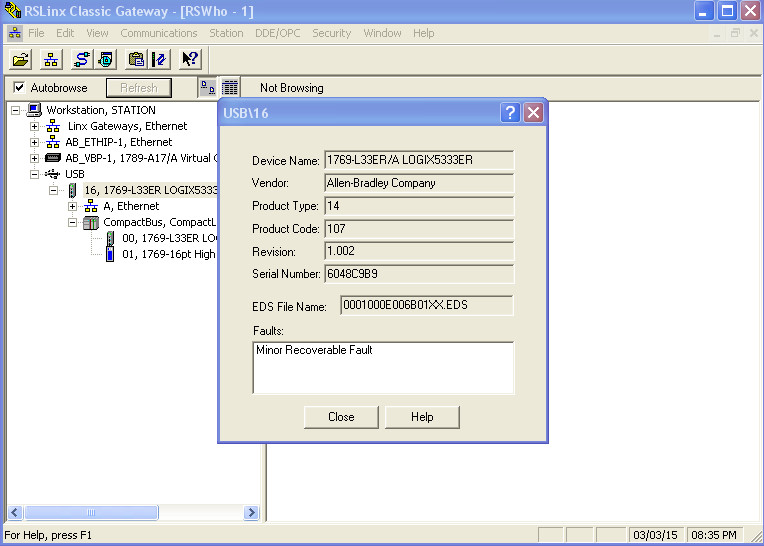This screenshot has width=764, height=546.
Task: Click the RSLinx title bar application icon
Action: click(12, 10)
